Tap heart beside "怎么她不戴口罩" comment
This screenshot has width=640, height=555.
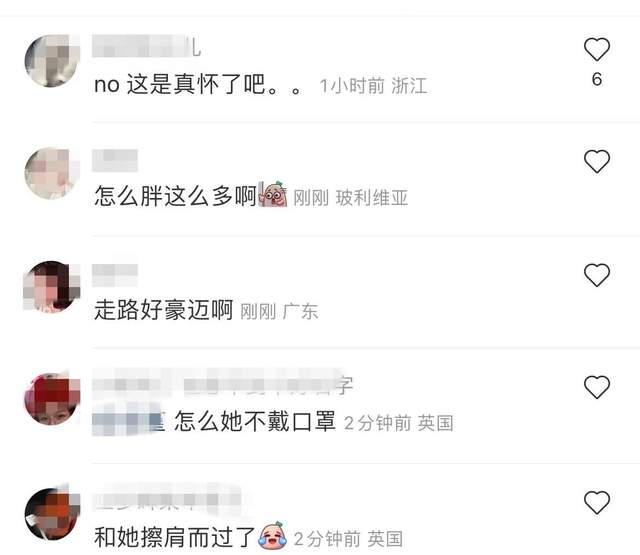pyautogui.click(x=597, y=387)
